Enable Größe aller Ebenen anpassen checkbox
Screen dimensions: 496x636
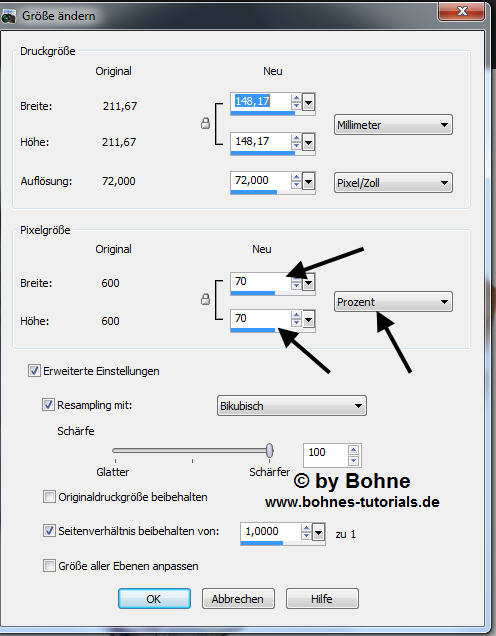[x=49, y=565]
